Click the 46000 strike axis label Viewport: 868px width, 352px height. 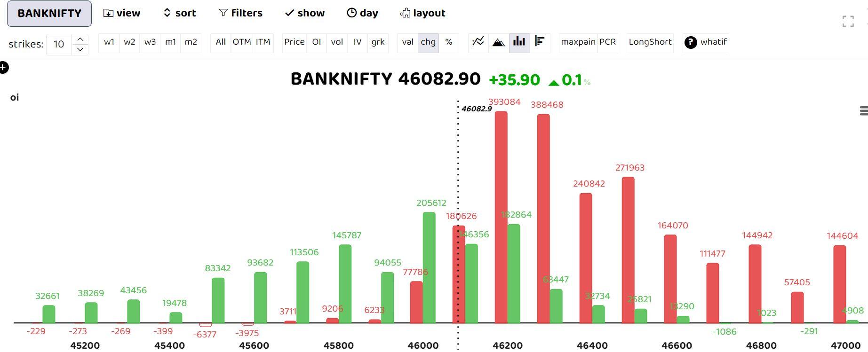click(423, 345)
